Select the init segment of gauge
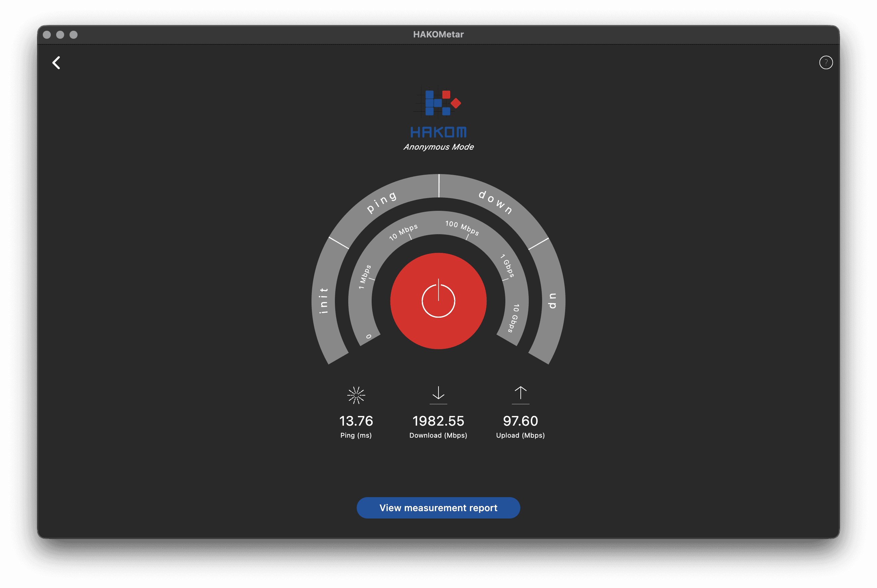The width and height of the screenshot is (877, 588). (323, 301)
